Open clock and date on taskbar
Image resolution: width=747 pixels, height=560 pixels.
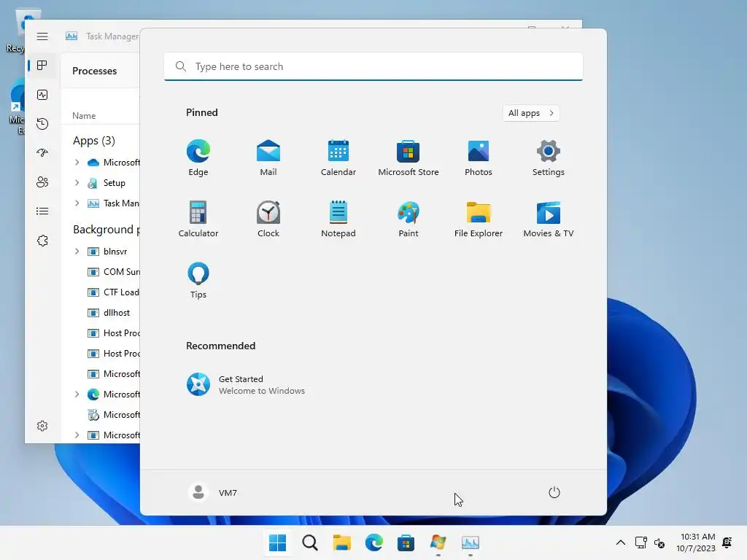tap(695, 542)
